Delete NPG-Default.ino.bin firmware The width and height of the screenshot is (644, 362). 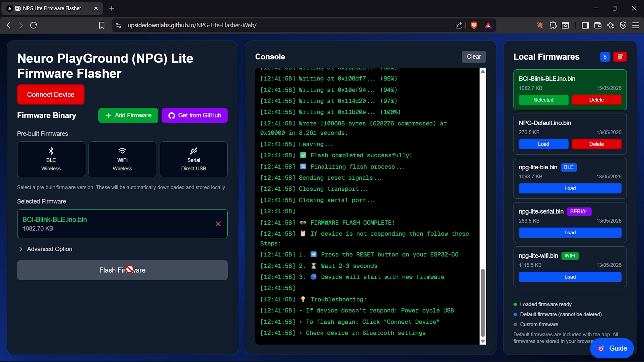pos(596,144)
